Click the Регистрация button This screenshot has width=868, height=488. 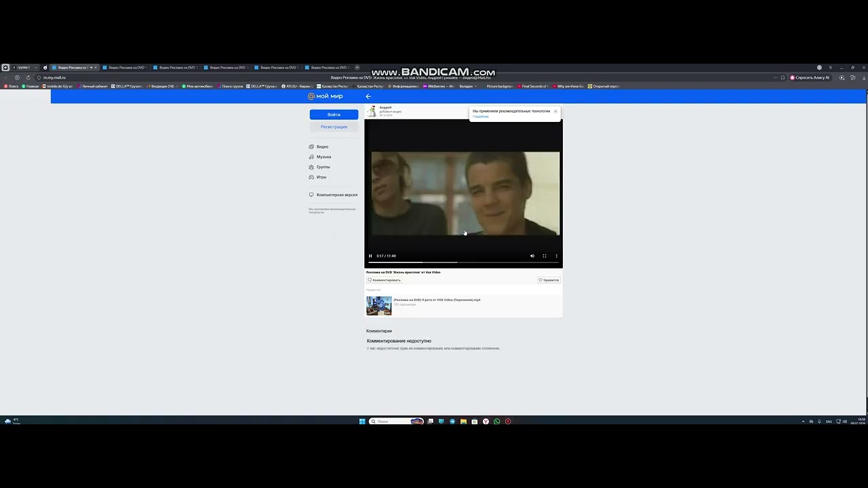334,127
